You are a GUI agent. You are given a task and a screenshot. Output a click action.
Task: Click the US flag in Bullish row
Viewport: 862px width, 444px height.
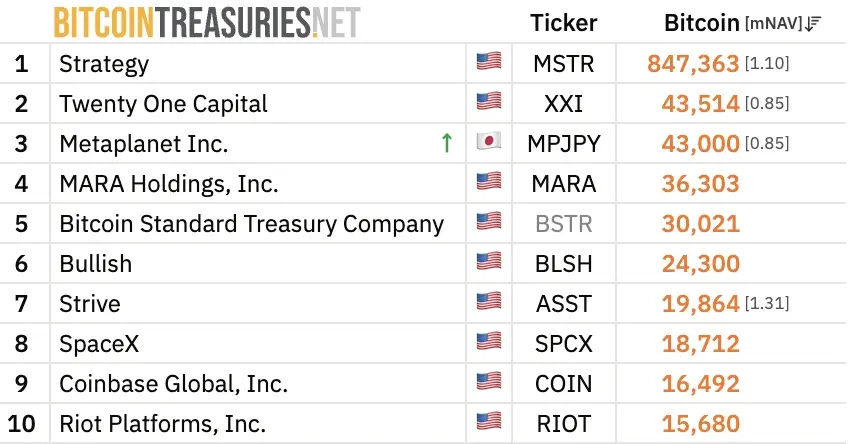tap(489, 262)
